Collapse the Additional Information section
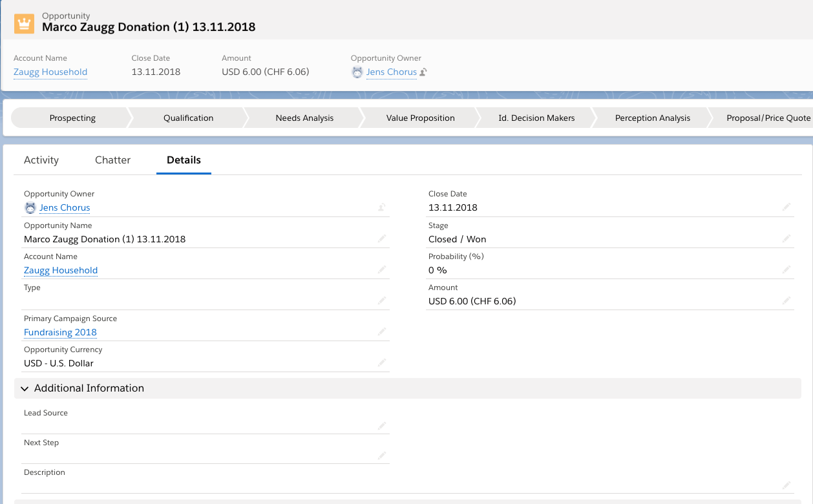This screenshot has height=504, width=813. coord(25,388)
